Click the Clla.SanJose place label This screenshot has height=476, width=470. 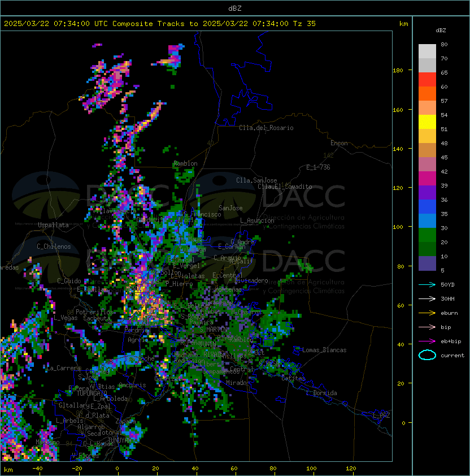pyautogui.click(x=256, y=180)
